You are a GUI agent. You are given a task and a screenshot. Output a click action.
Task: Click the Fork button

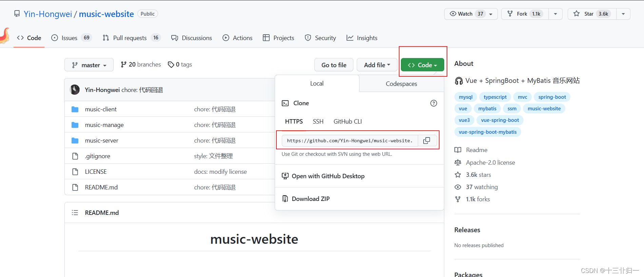[525, 14]
